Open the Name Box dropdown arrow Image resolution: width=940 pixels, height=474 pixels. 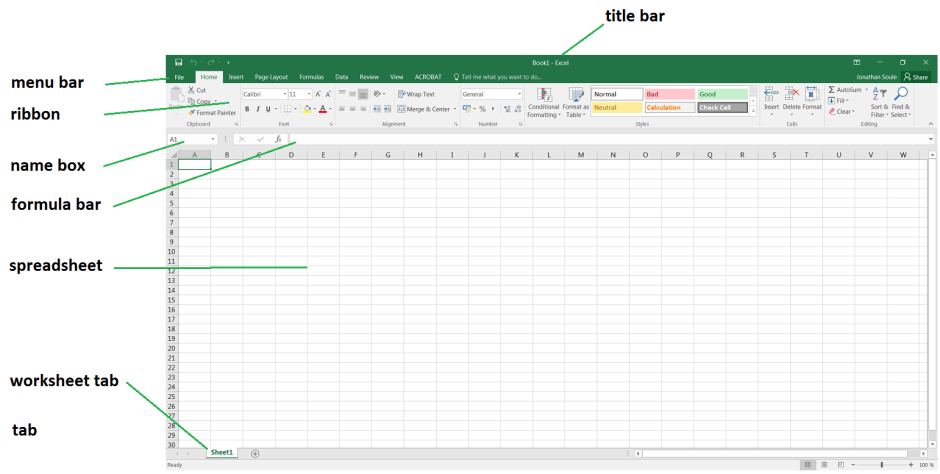coord(213,139)
